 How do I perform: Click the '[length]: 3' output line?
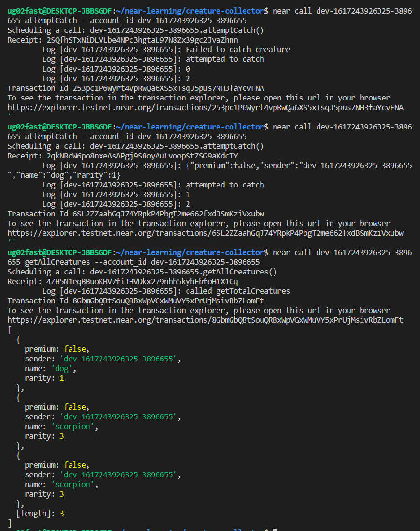point(40,514)
